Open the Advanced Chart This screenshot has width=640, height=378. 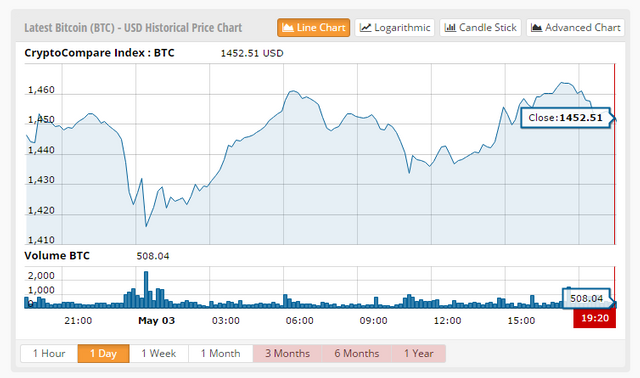(x=576, y=27)
